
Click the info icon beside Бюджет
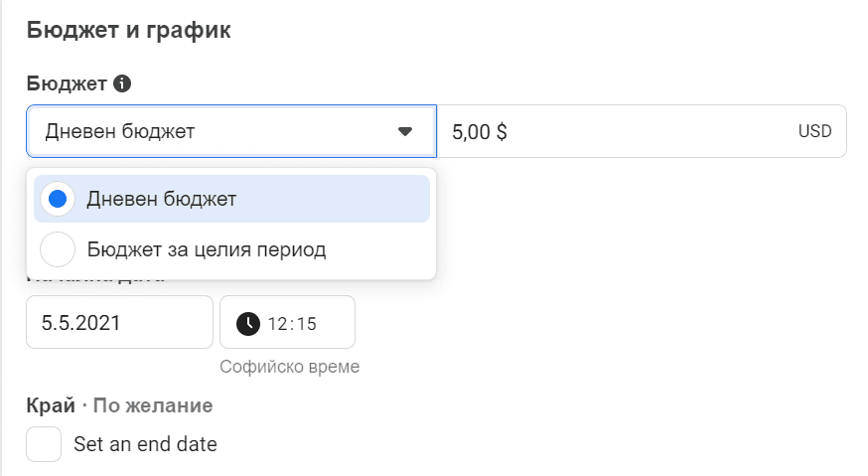[x=122, y=84]
